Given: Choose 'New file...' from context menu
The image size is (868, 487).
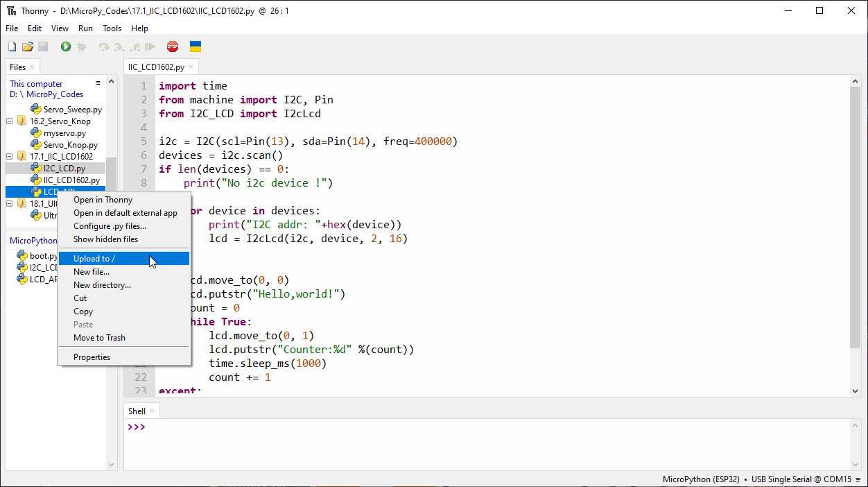Looking at the screenshot, I should coord(123,272).
